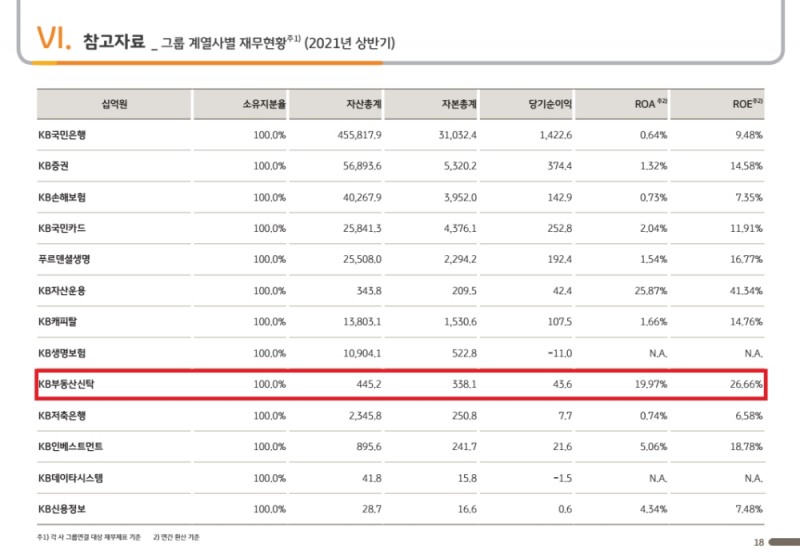This screenshot has height=554, width=800.
Task: Click total assets value '455,817.9'
Action: click(x=359, y=135)
